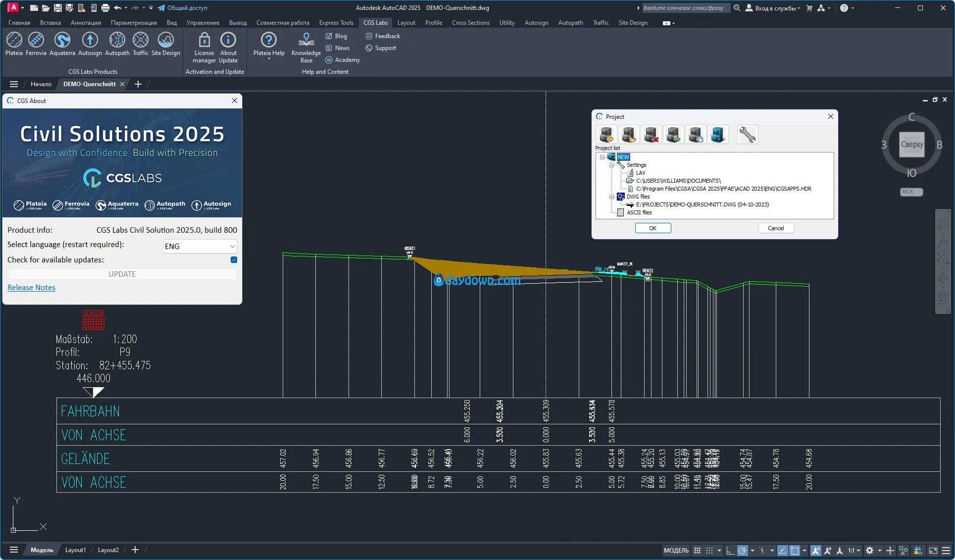Collapse the NEW project tree node
The image size is (955, 560).
pos(602,157)
